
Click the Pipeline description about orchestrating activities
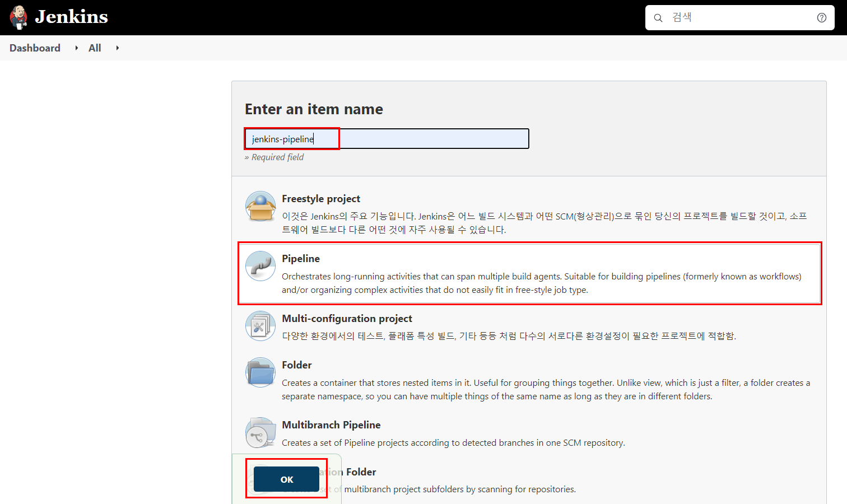coord(542,283)
